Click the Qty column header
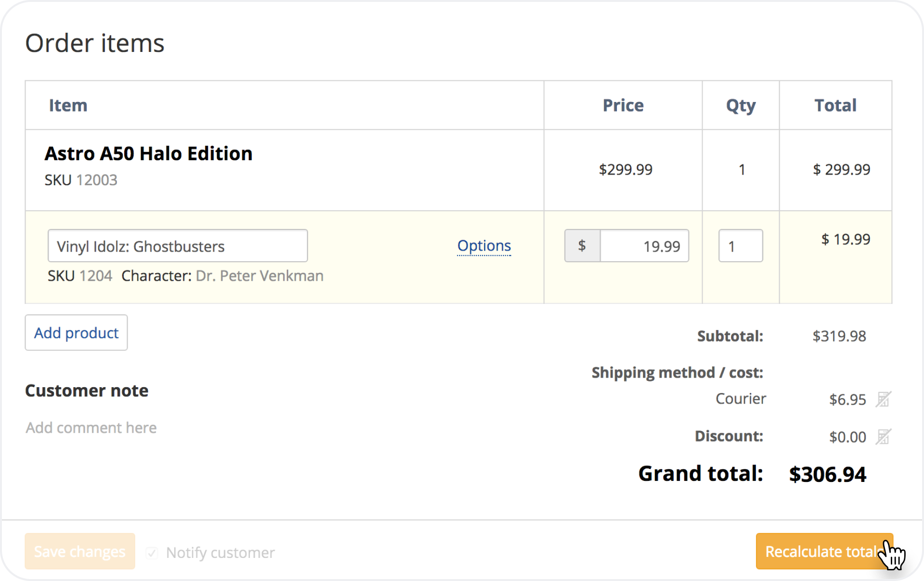The height and width of the screenshot is (581, 924). coord(740,105)
